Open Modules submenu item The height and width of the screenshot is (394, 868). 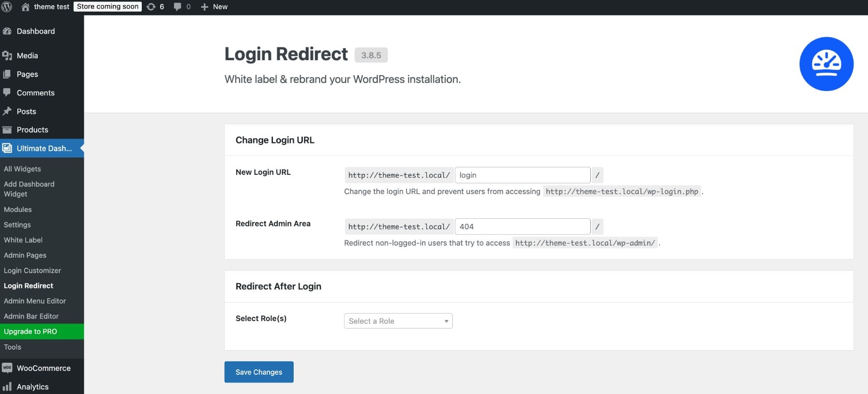pos(18,210)
